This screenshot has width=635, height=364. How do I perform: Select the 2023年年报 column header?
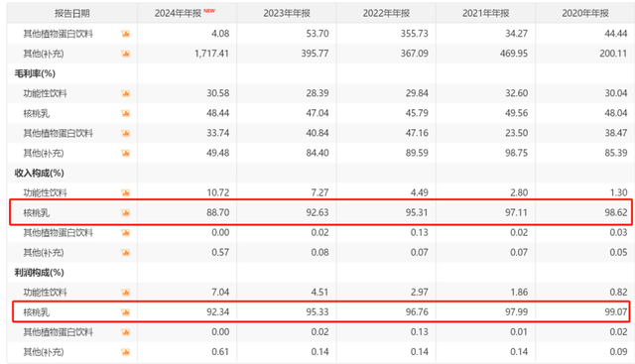tap(287, 13)
